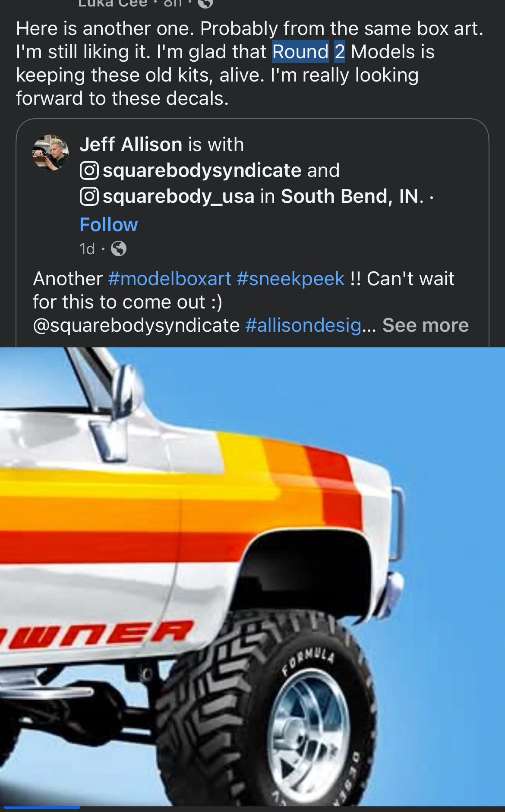The height and width of the screenshot is (812, 505).
Task: Tap the blue progress bar under the image
Action: click(x=40, y=807)
